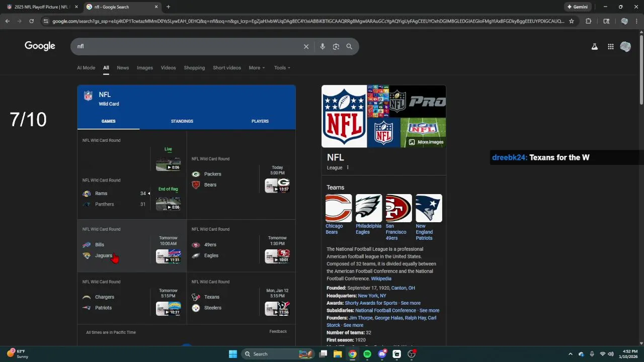
Task: Expand the More search filters dropdown
Action: pyautogui.click(x=257, y=68)
